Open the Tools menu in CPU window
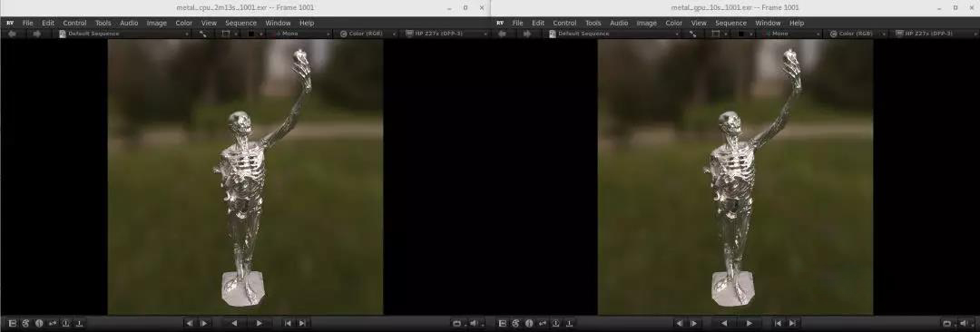This screenshot has width=980, height=332. point(103,24)
